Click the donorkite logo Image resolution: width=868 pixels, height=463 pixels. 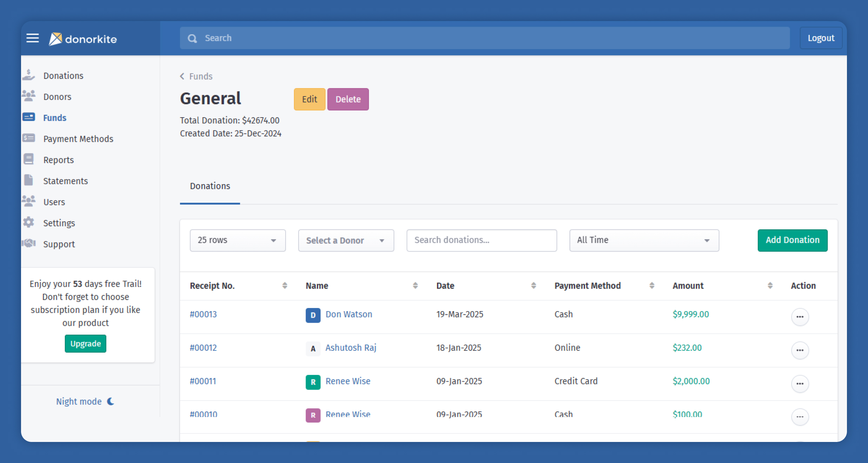click(x=83, y=39)
